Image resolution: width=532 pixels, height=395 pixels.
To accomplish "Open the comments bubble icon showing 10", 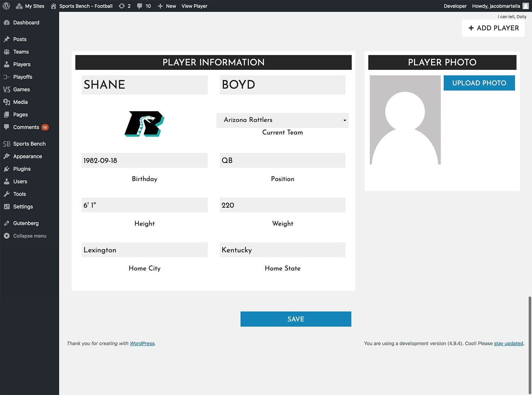I will [x=140, y=6].
